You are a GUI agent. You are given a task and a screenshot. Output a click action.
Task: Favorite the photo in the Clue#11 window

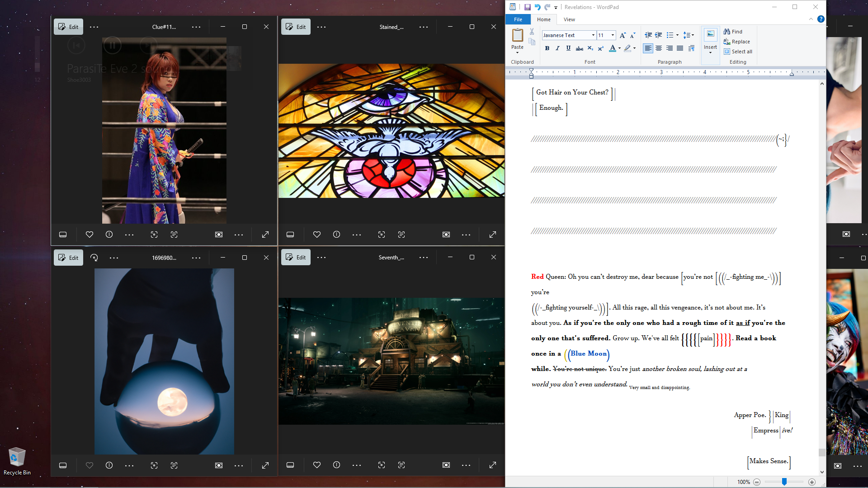click(90, 235)
